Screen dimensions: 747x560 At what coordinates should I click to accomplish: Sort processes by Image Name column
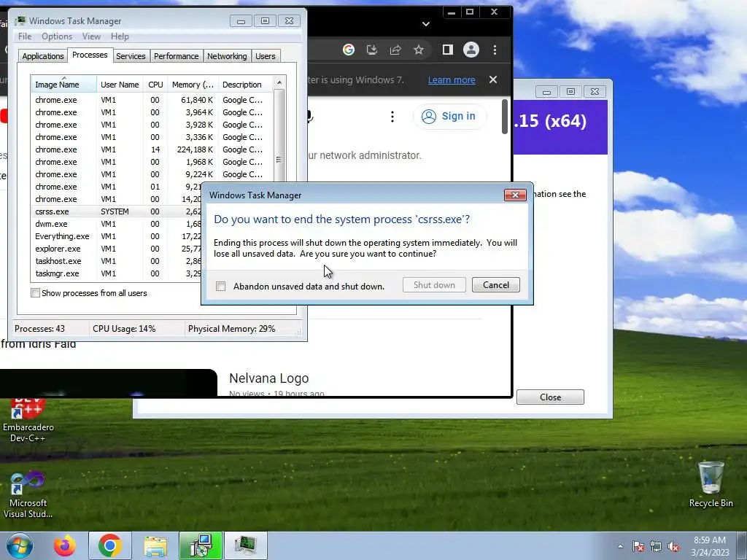pyautogui.click(x=63, y=85)
